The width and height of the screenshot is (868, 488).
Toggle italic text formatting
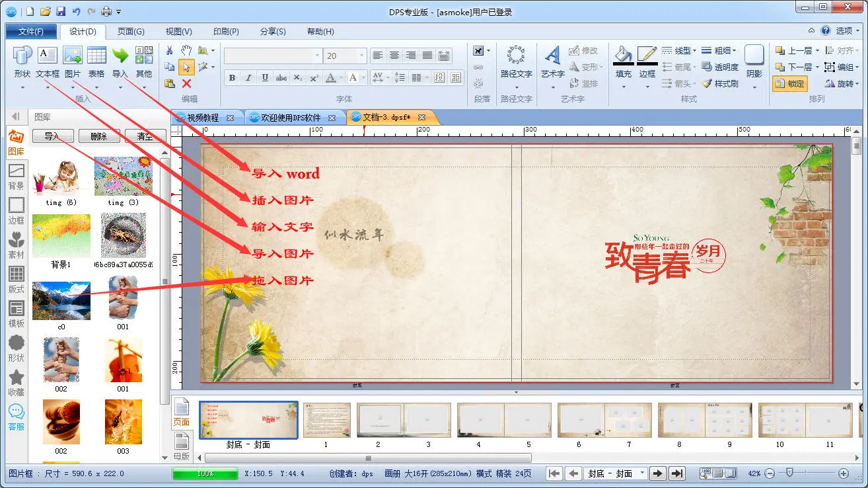pyautogui.click(x=248, y=78)
